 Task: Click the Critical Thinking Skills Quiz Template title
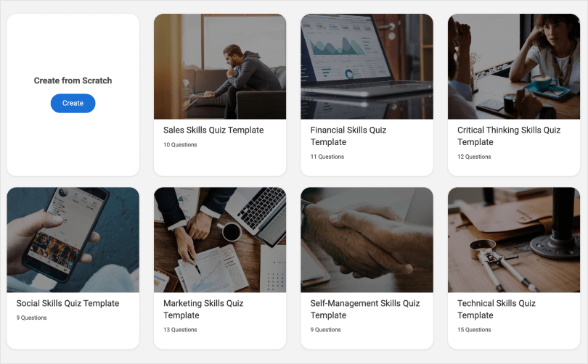508,136
